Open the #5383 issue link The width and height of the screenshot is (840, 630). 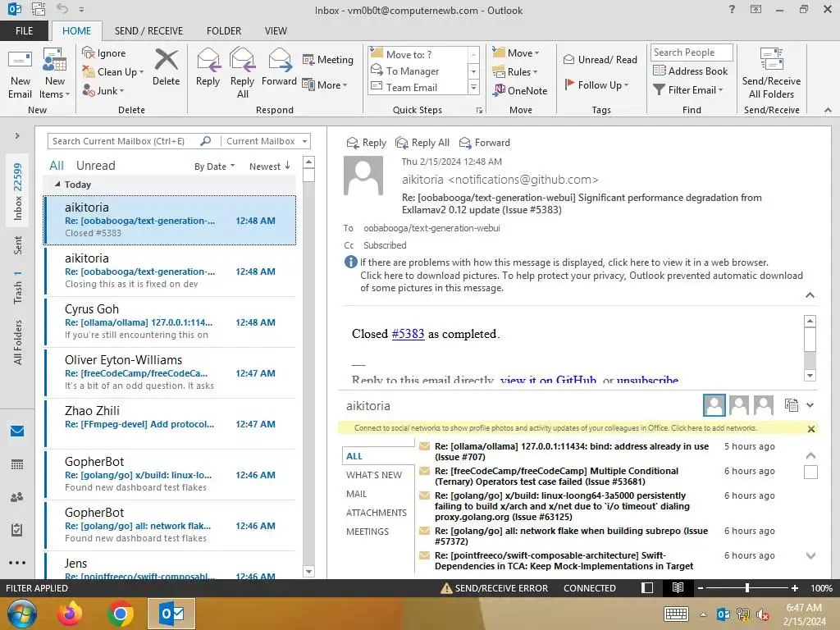click(408, 334)
